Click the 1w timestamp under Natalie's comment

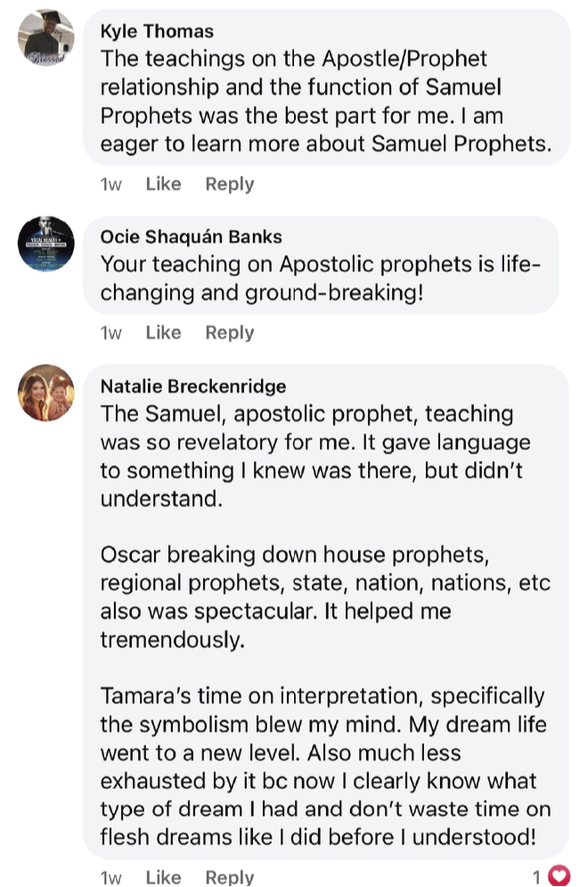[110, 877]
